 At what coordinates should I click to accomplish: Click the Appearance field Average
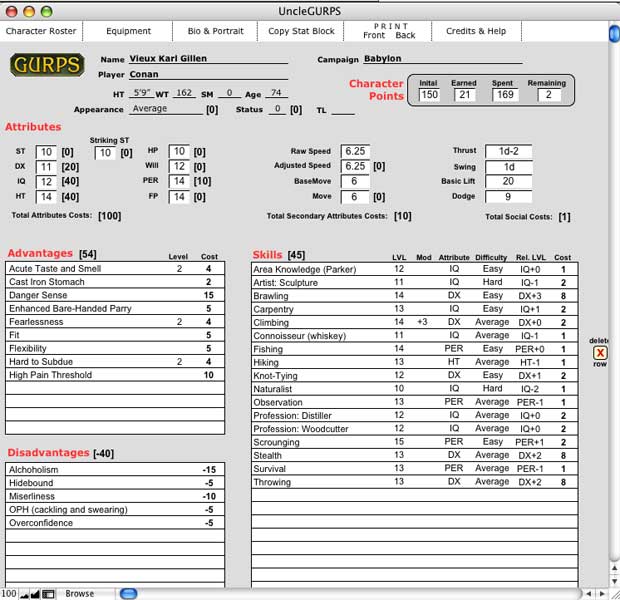pos(165,109)
